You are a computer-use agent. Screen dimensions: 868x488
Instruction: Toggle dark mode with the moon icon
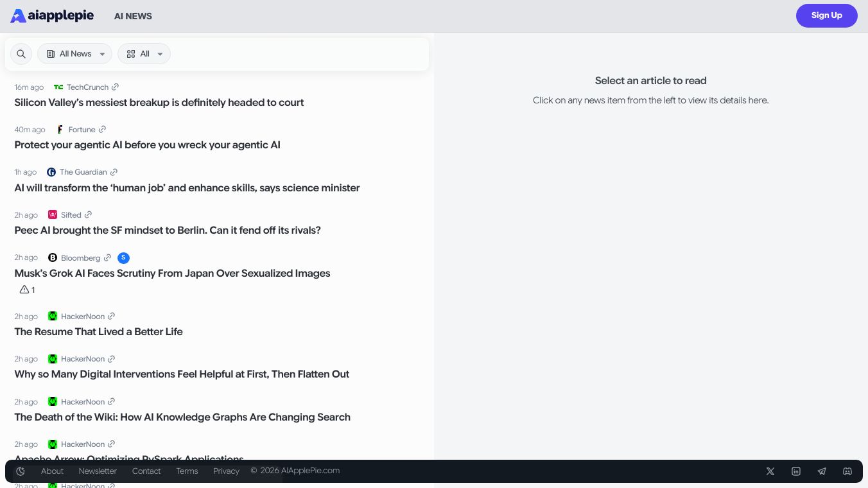pos(21,471)
